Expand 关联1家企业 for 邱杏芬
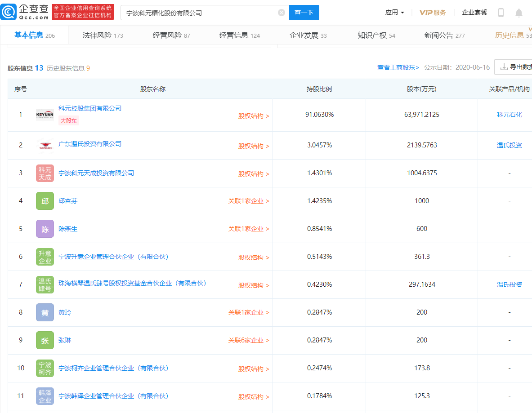Screen dimensions: 532x413 coord(249,201)
